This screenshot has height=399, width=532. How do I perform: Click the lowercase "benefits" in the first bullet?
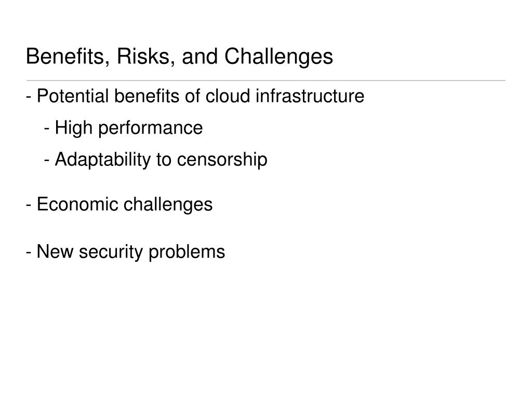pyautogui.click(x=147, y=96)
